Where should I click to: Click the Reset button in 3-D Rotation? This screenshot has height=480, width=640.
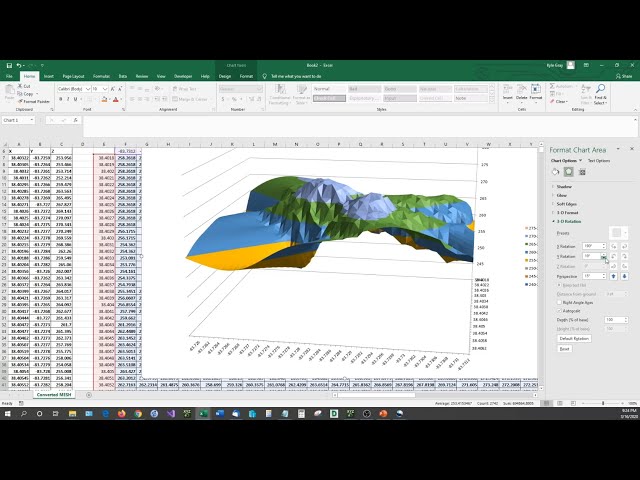564,349
